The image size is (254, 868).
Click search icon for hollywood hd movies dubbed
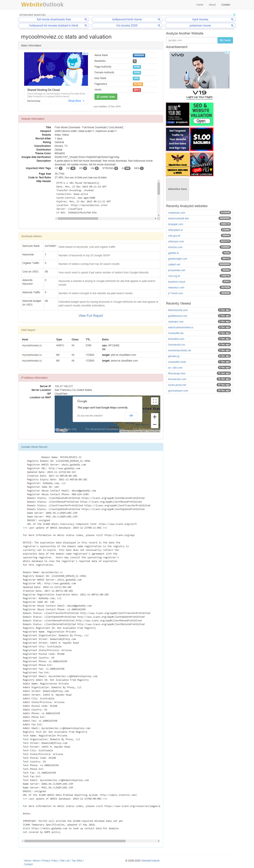86,26
